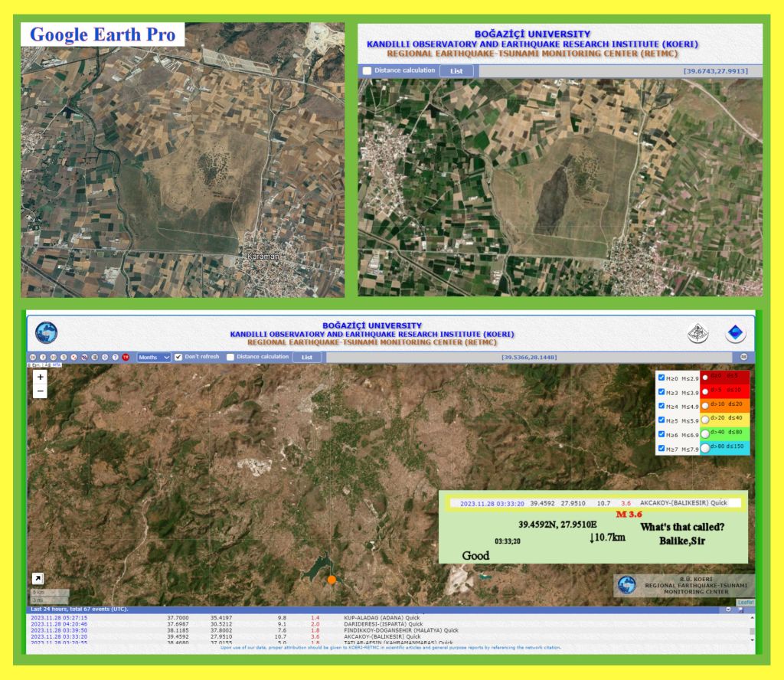Click the map zoom in plus button
Viewport: 784px width, 680px height.
coord(41,378)
